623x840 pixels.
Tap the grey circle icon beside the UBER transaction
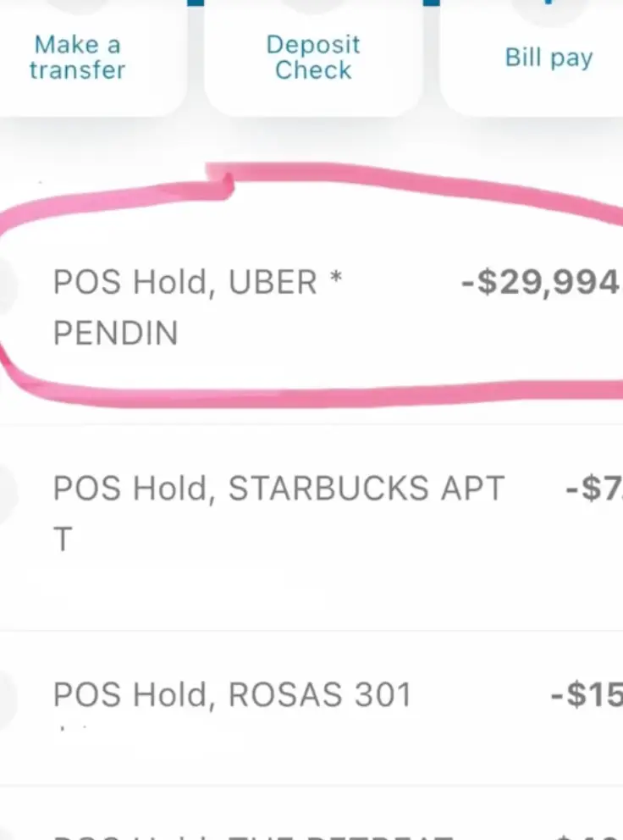7,286
